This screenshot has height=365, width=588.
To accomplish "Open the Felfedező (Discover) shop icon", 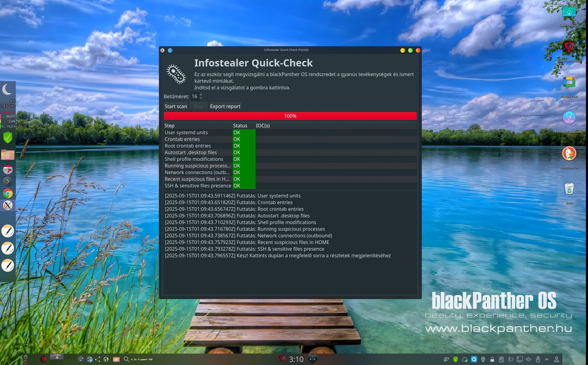I will (x=569, y=118).
